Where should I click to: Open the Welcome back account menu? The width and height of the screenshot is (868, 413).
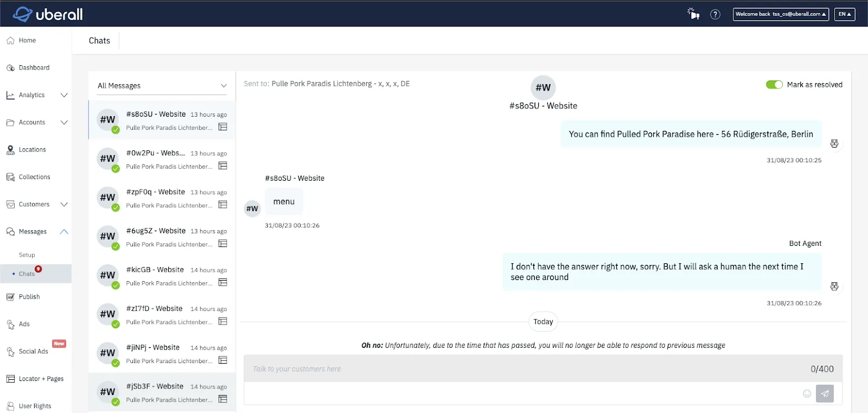[781, 14]
